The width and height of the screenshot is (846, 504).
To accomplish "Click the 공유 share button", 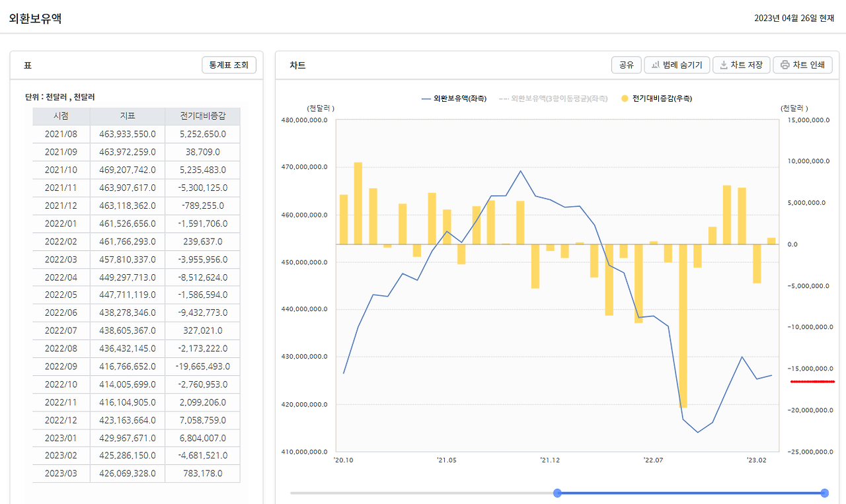I will [627, 65].
